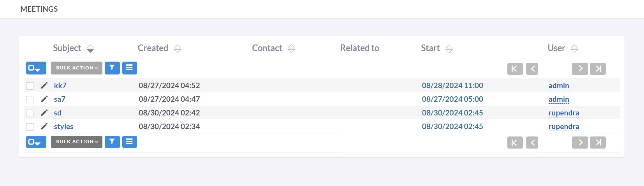
Task: Click the admin user link for kk7
Action: tap(558, 85)
